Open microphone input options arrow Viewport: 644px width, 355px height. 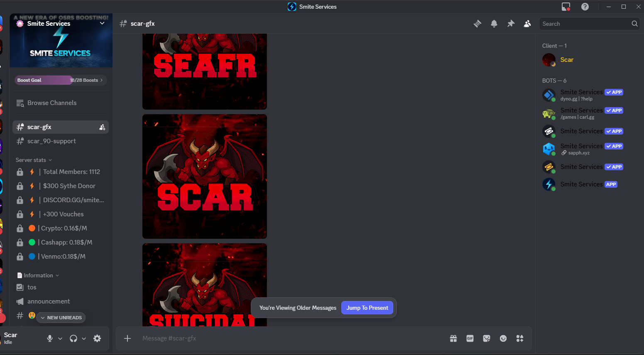pos(60,338)
